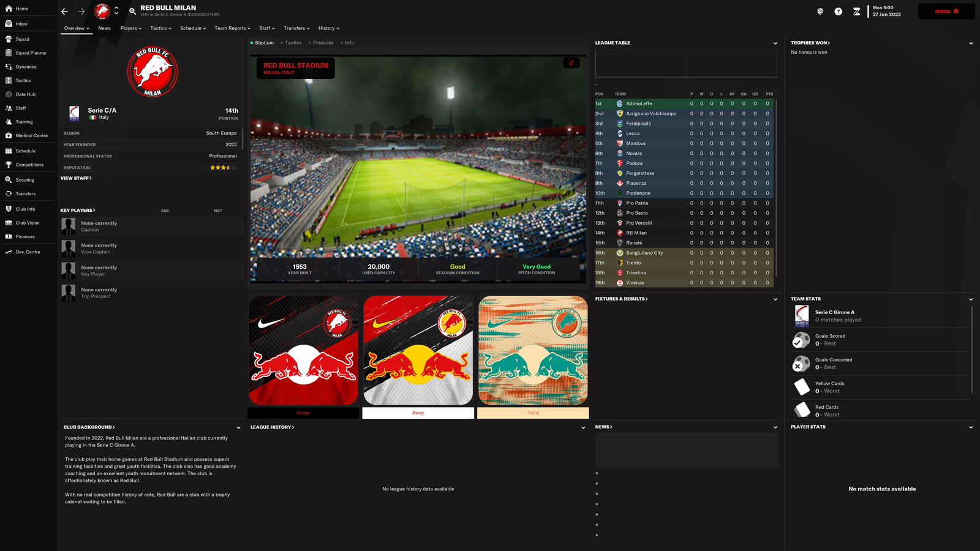Open the Squad Planner sidebar icon
This screenshot has height=551, width=980.
click(x=9, y=53)
